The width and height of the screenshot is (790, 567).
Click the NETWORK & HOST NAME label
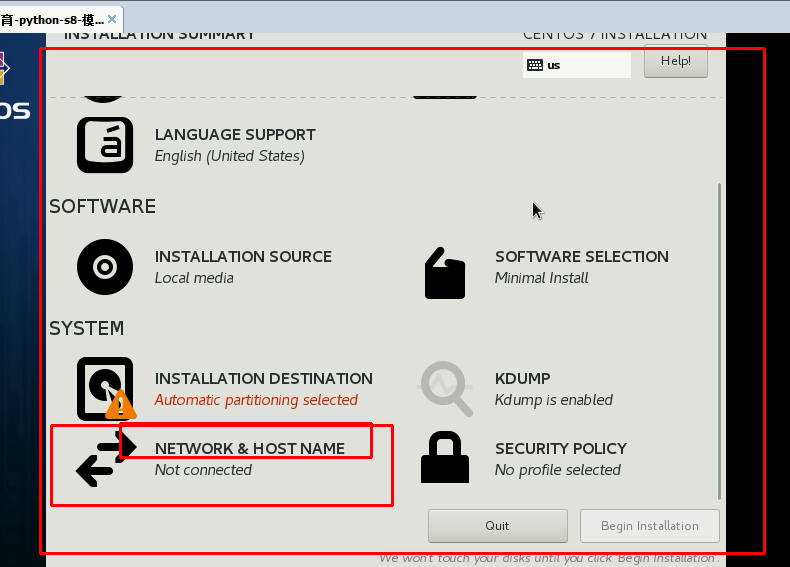249,449
